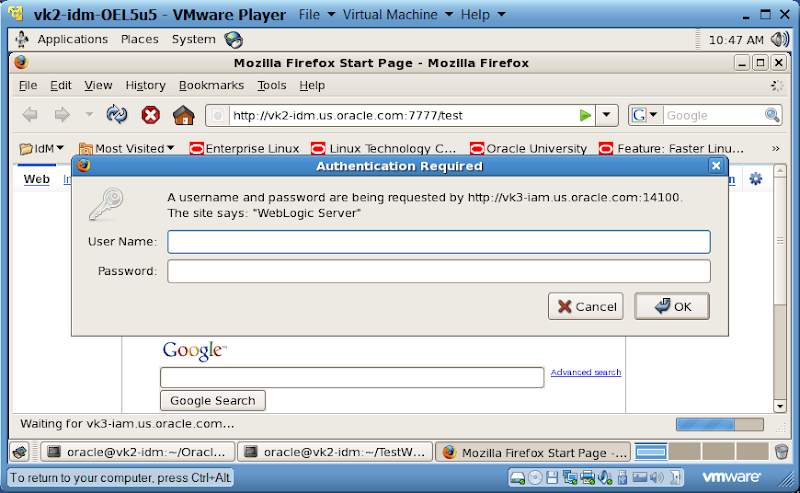Click the Google homepage search box
Viewport: 800px width, 493px height.
352,377
